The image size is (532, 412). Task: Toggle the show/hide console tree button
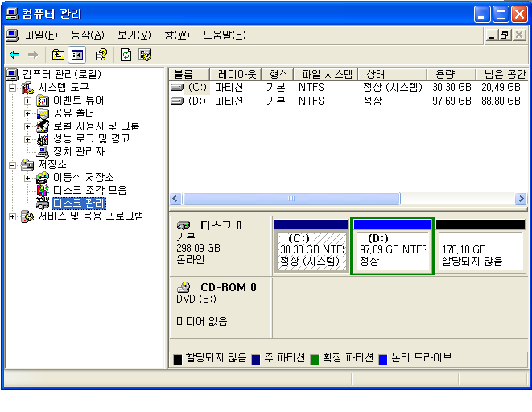(x=77, y=55)
